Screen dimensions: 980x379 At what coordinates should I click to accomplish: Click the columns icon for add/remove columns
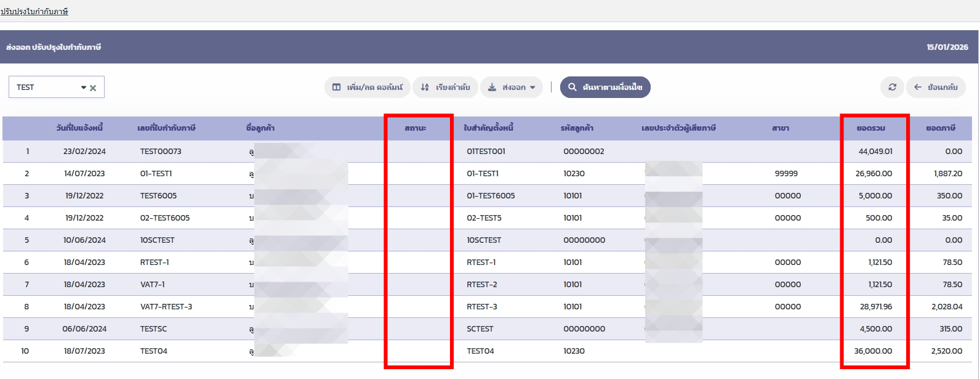(x=336, y=88)
